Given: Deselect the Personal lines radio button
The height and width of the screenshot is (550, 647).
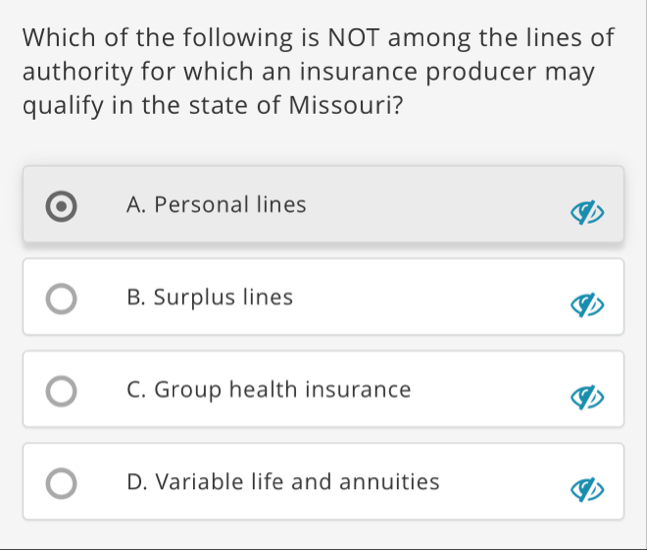Looking at the screenshot, I should click(62, 205).
